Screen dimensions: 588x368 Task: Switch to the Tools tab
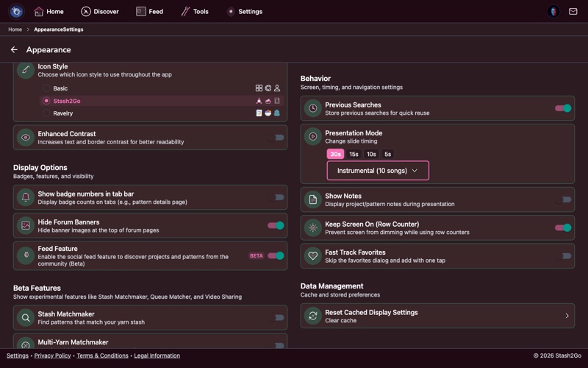click(195, 12)
